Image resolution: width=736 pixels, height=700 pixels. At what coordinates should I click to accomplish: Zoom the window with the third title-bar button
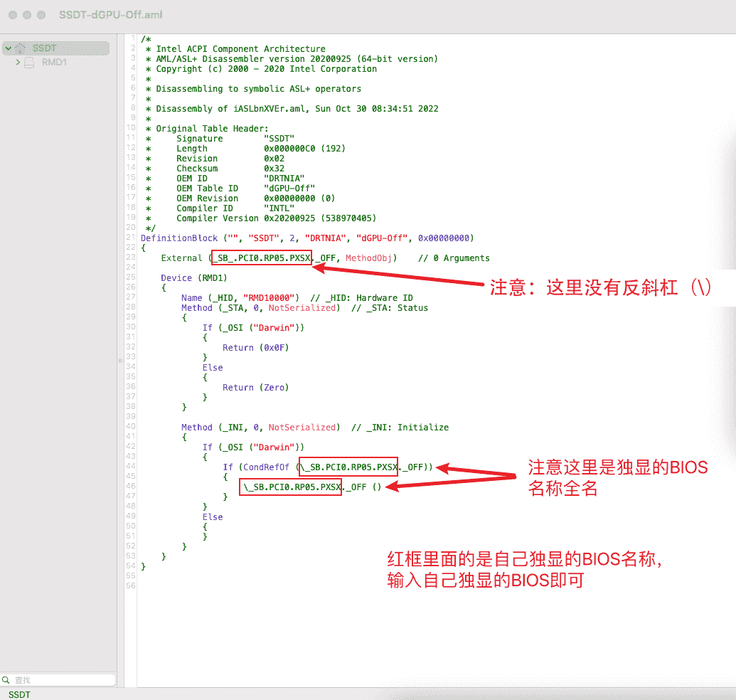point(41,15)
